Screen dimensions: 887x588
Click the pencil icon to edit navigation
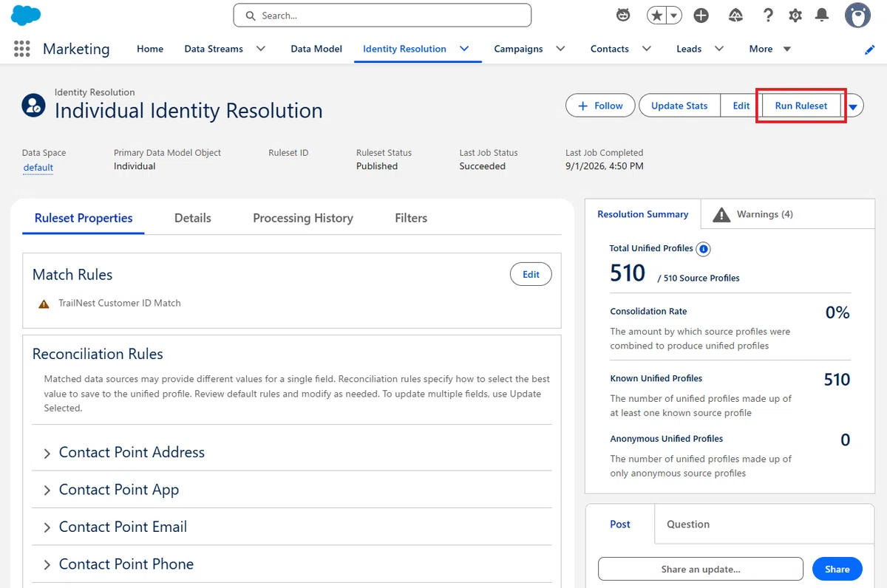[870, 49]
